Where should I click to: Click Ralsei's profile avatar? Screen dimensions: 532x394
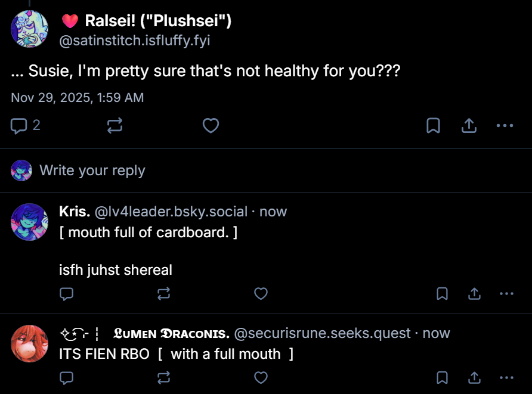click(x=29, y=29)
